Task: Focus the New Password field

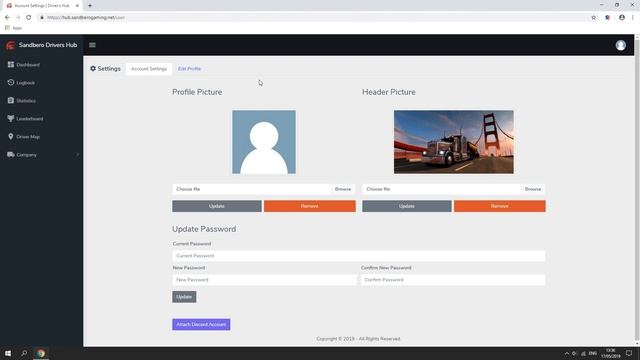Action: tap(264, 280)
